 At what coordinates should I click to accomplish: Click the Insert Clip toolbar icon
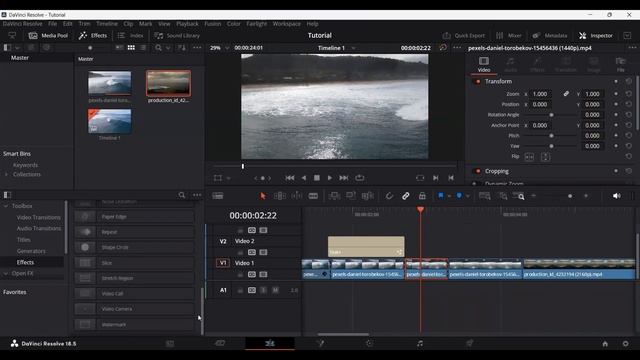tap(334, 196)
